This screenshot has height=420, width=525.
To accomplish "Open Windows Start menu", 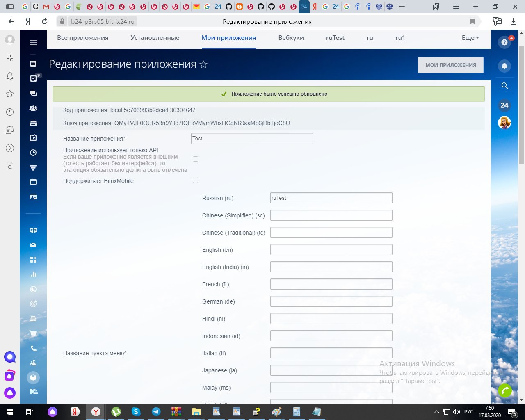I will point(9,411).
